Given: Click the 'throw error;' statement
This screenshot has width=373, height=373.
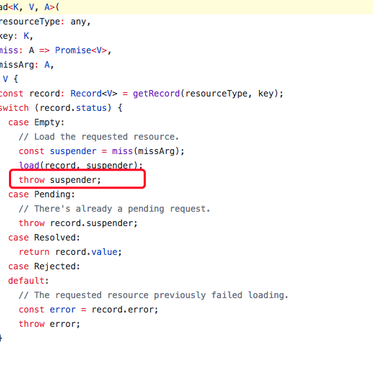Looking at the screenshot, I should [x=49, y=324].
